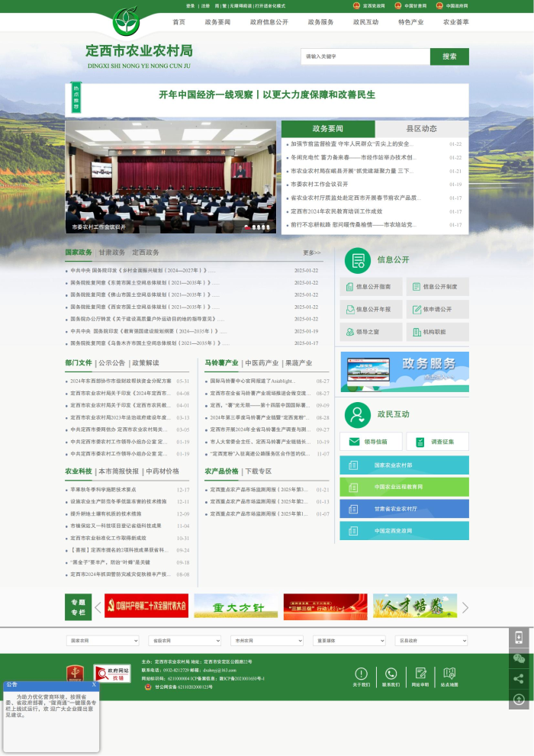Open 领导信箱 envelope mailbox

coord(371,442)
